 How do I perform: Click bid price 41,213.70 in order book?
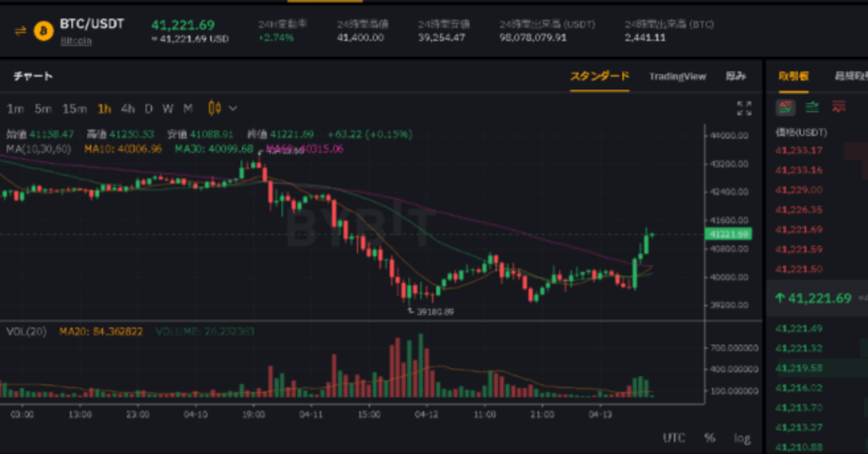799,407
